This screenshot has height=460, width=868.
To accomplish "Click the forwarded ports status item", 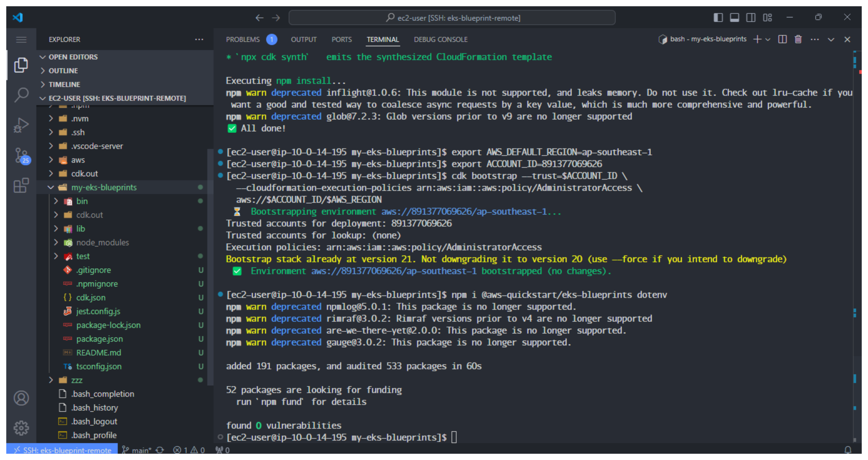I will [222, 450].
